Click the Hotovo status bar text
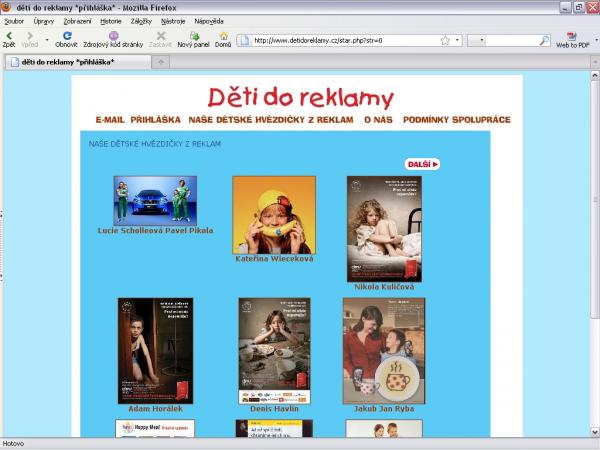600x450 pixels. coord(13,444)
